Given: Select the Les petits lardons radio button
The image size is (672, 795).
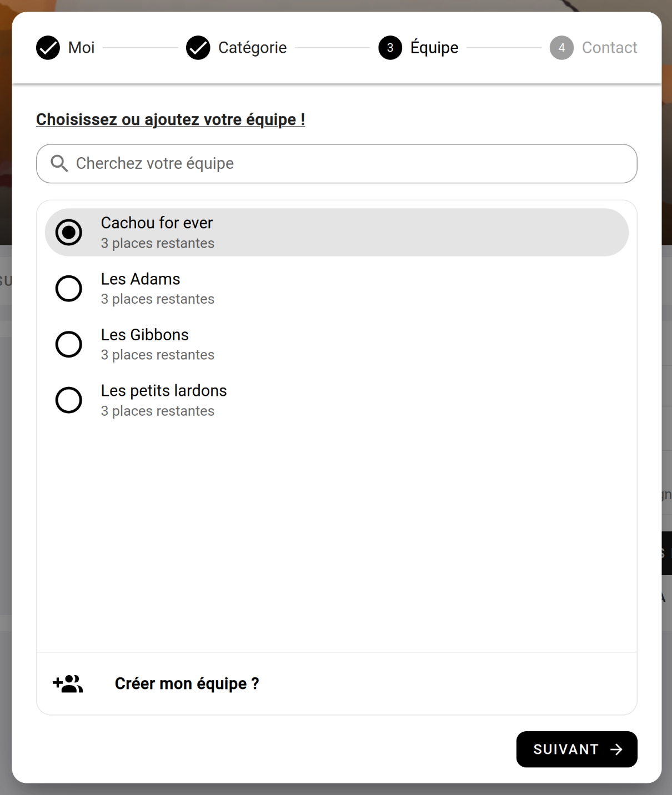Looking at the screenshot, I should (69, 400).
